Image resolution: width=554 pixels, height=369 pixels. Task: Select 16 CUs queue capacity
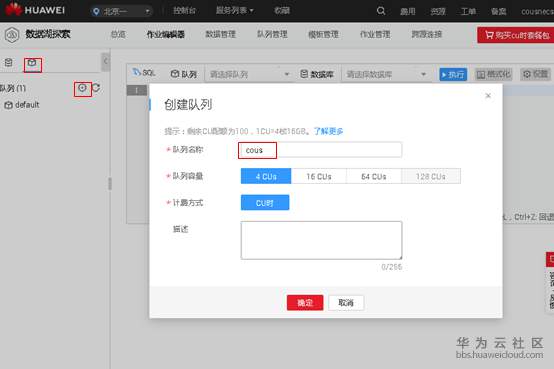click(319, 176)
